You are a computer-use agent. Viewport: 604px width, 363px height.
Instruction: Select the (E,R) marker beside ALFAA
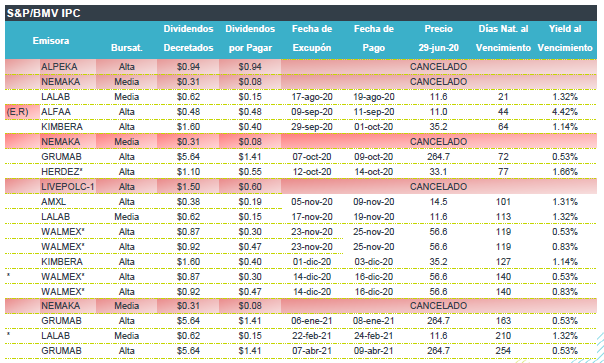pos(18,112)
